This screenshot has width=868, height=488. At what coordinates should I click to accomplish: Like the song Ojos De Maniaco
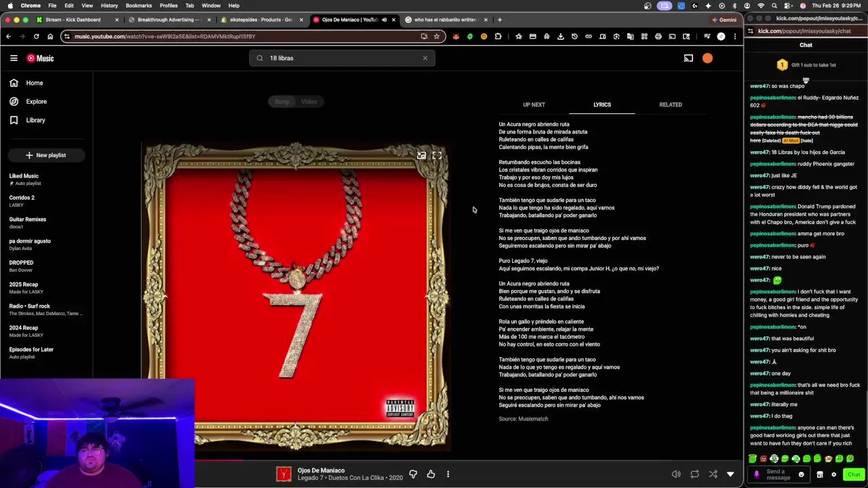[431, 474]
